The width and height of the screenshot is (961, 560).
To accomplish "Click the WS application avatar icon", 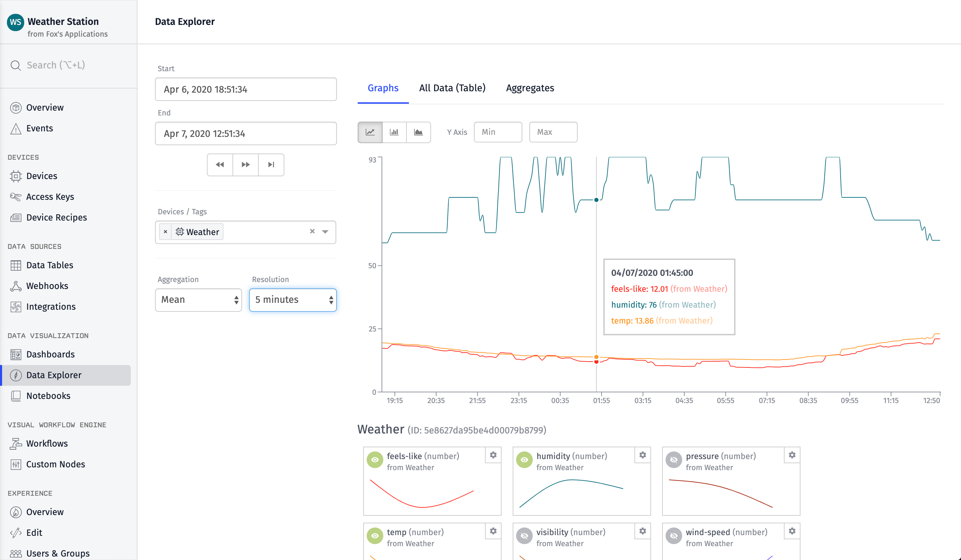I will (x=15, y=22).
